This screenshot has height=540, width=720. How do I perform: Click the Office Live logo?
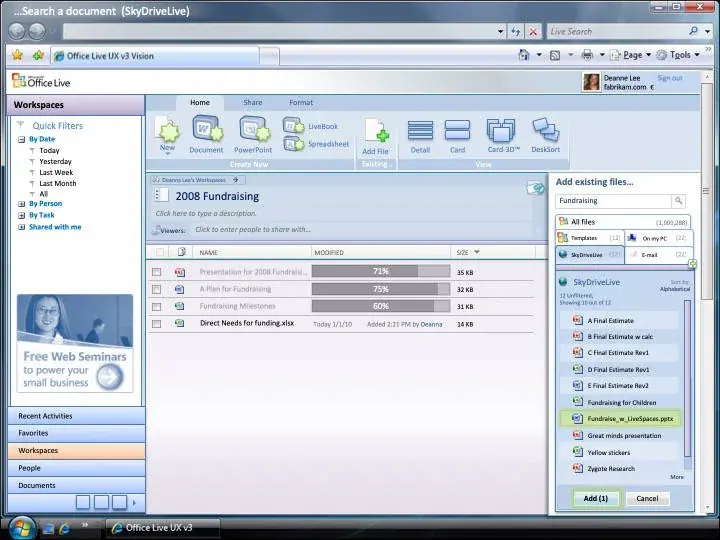[x=41, y=82]
